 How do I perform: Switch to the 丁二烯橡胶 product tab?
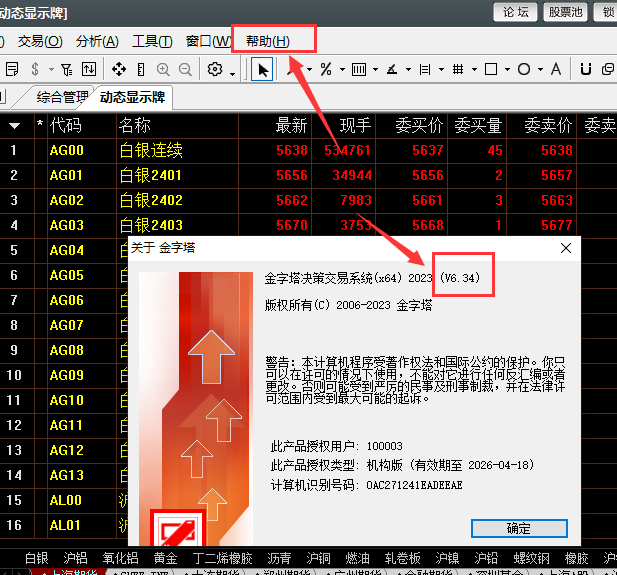coord(222,558)
